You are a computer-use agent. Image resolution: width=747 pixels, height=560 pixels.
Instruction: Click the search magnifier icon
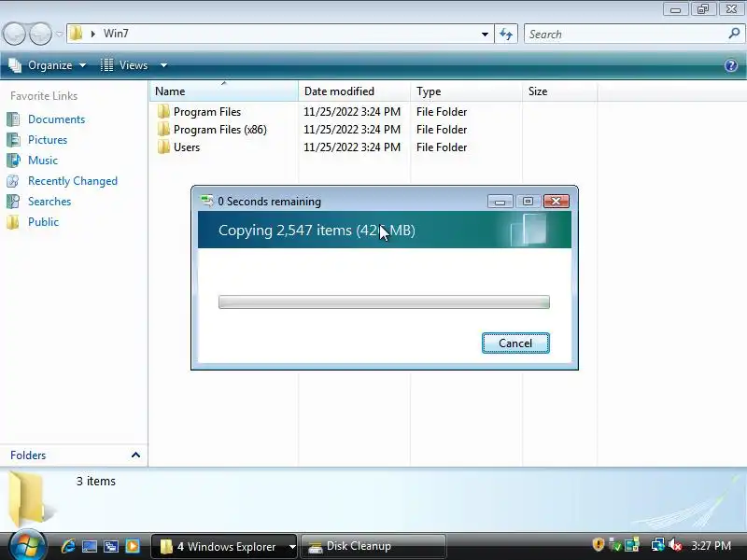[734, 34]
